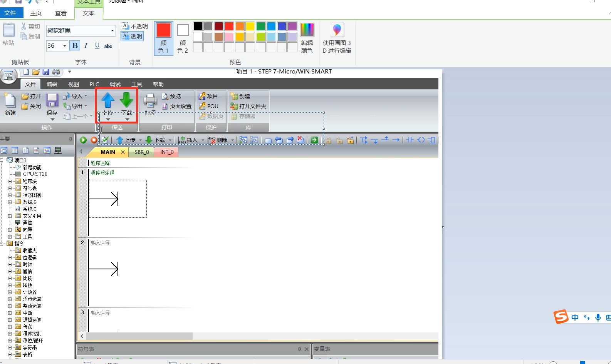Screen dimensions: 611x364
Task: Open the 微软雅黑 font family dropdown
Action: point(112,30)
